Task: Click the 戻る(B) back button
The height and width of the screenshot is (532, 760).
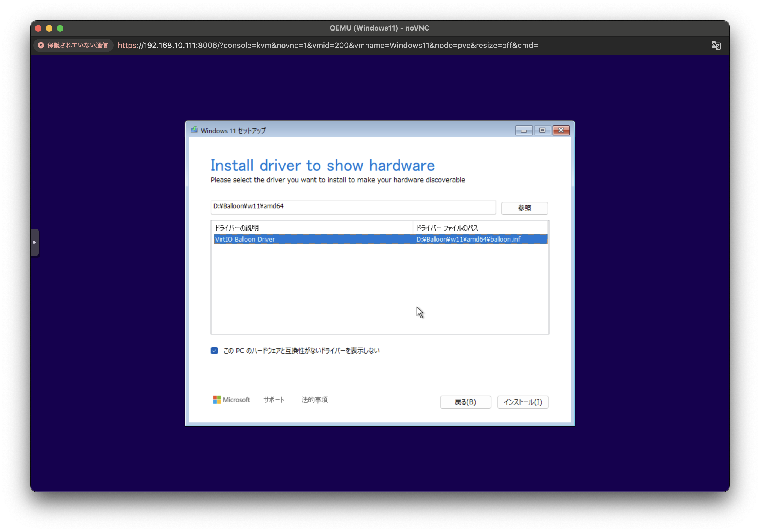Action: click(x=465, y=402)
